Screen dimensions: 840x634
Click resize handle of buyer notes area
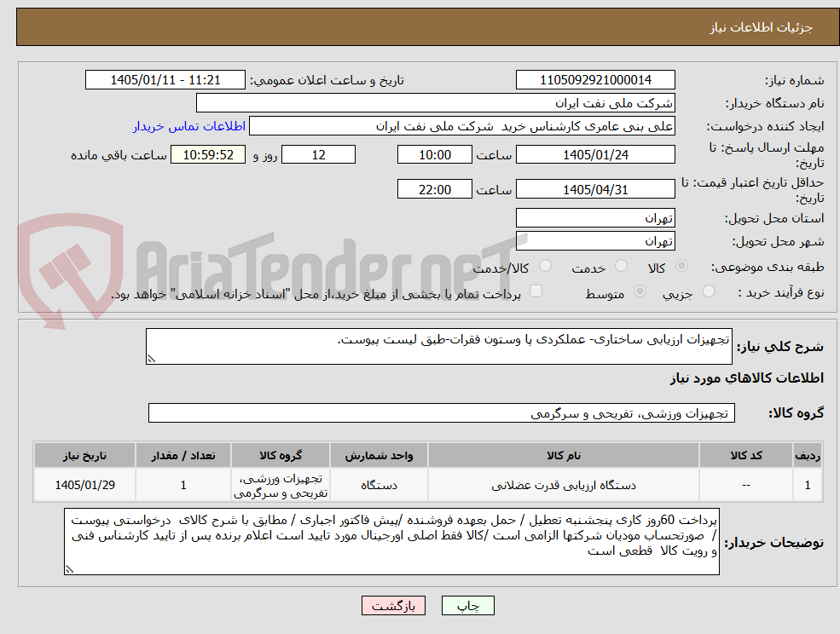click(x=69, y=570)
